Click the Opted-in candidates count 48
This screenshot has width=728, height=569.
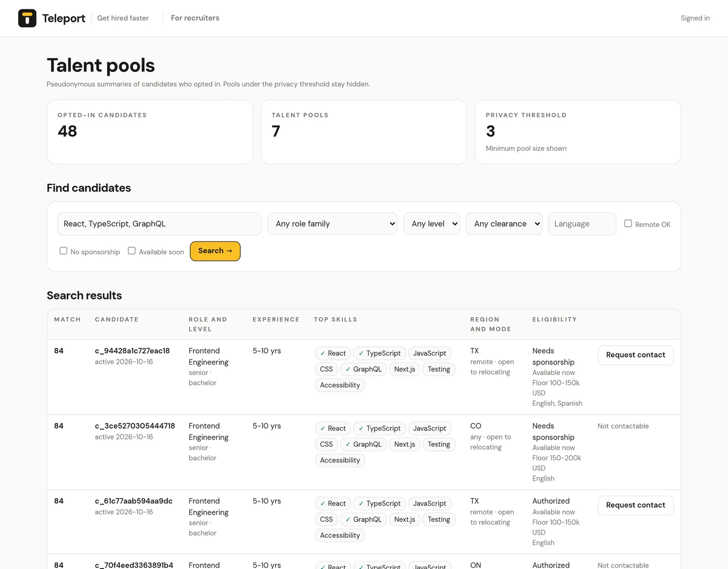(68, 131)
